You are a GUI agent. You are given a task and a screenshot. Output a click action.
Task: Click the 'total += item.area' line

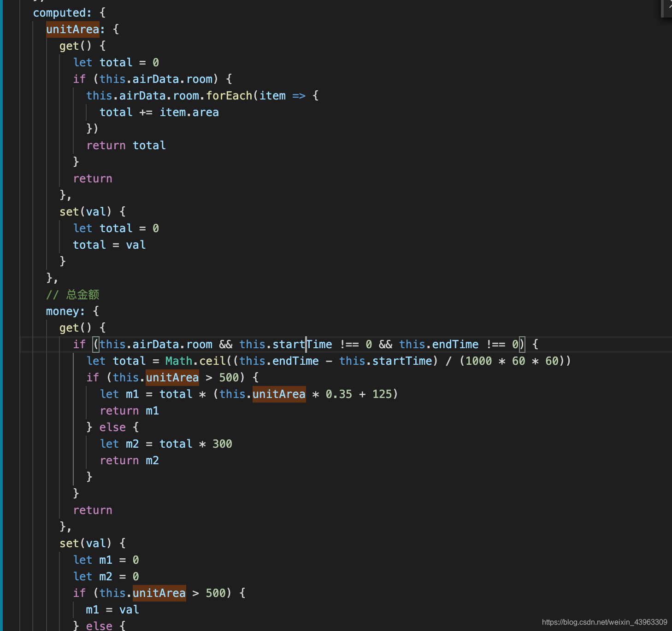click(x=159, y=112)
